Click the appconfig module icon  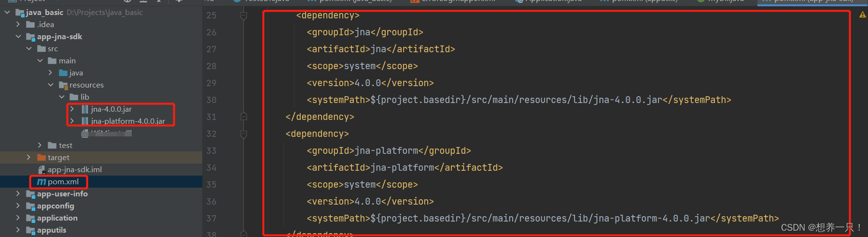[31, 206]
